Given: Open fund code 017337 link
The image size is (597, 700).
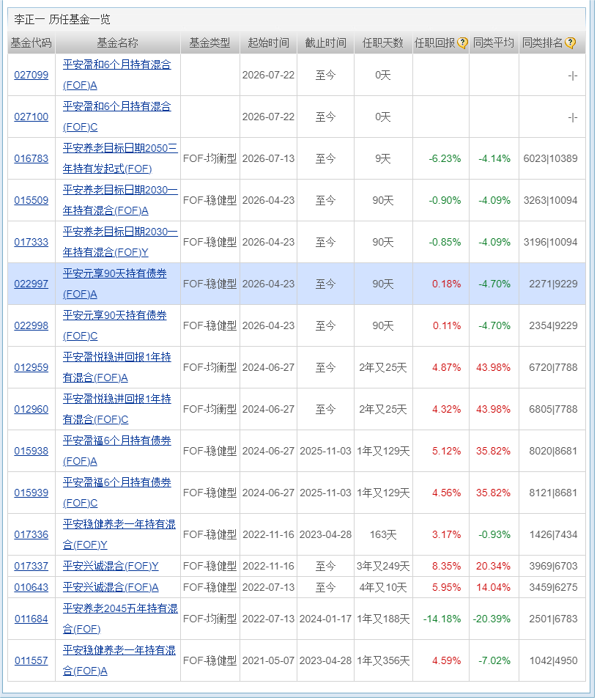Looking at the screenshot, I should click(31, 566).
